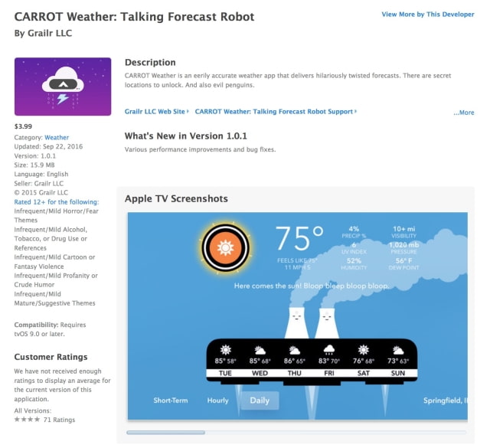490x448 pixels.
Task: Click the horizontal screenshot scrollbar
Action: (x=165, y=433)
